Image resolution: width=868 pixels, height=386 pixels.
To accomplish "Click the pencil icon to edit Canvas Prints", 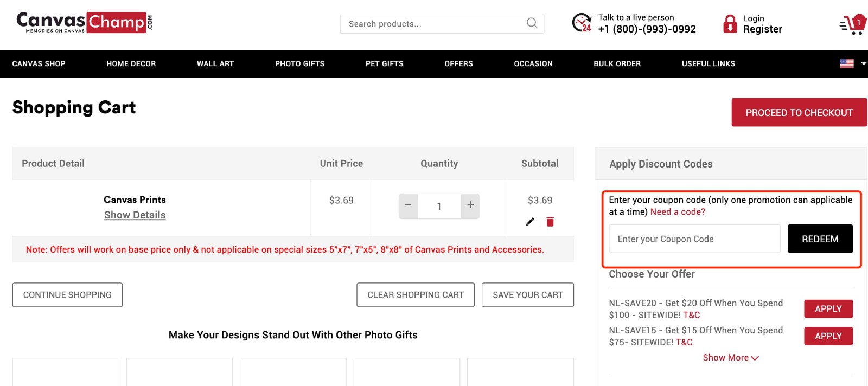I will [x=529, y=221].
